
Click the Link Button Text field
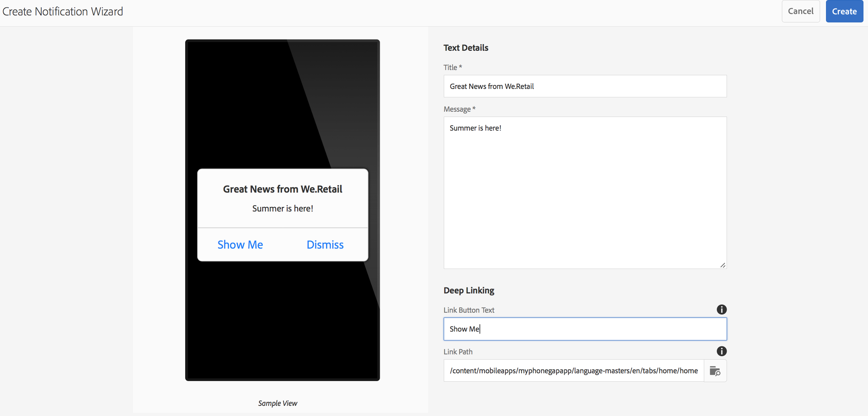[585, 329]
